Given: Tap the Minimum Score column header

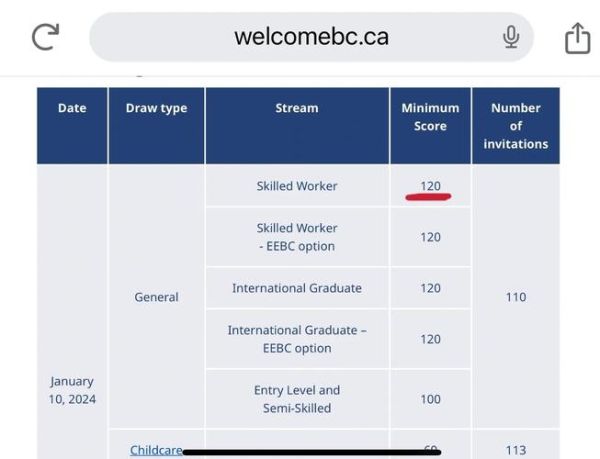Looking at the screenshot, I should click(x=430, y=117).
